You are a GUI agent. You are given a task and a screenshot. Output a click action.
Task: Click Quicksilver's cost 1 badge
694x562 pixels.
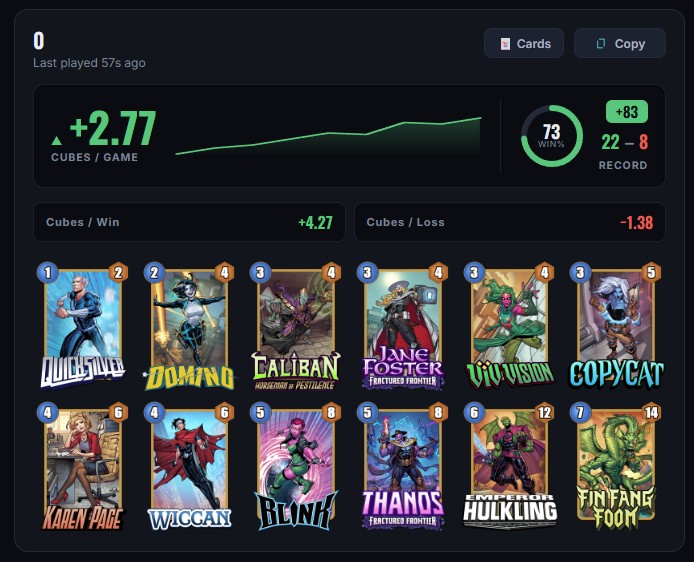[x=48, y=273]
